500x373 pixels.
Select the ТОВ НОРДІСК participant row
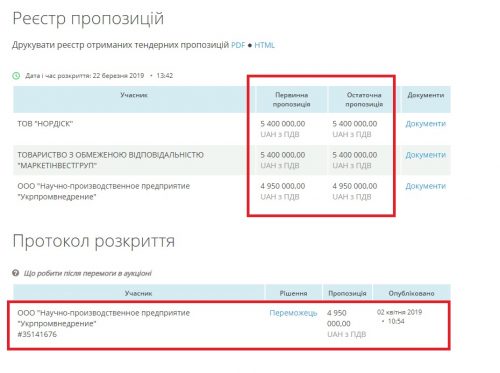232,129
